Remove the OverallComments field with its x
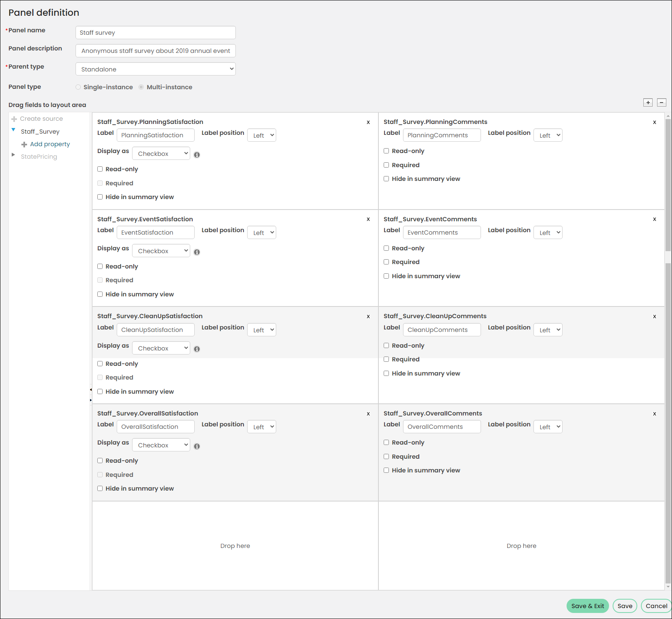 tap(655, 414)
